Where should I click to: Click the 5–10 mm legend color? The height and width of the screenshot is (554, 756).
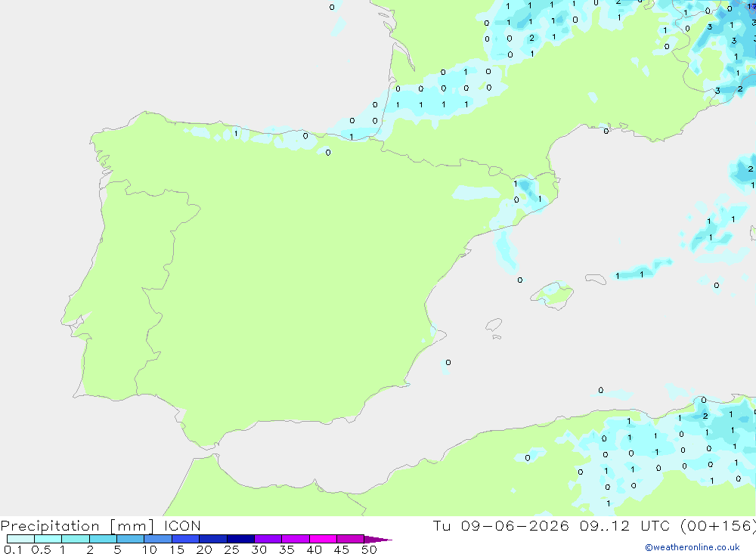click(131, 539)
